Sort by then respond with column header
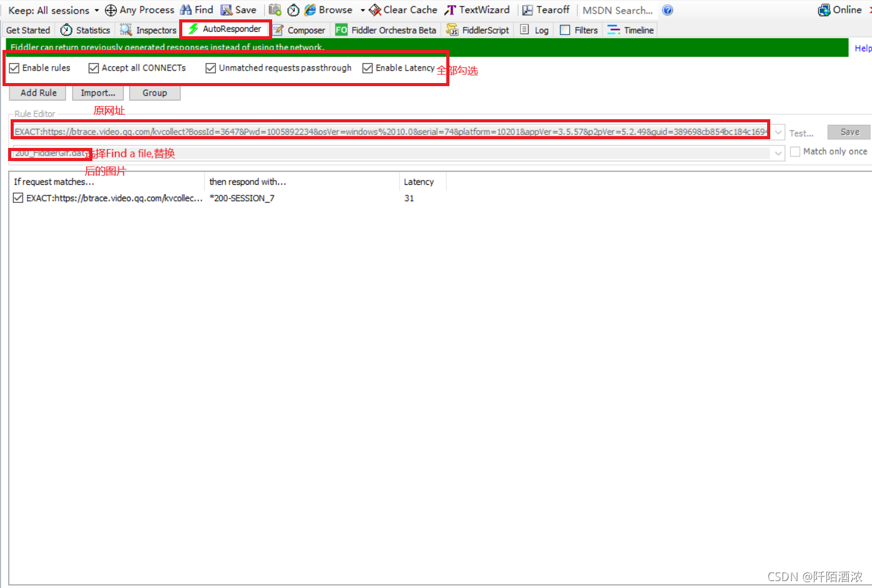 [x=302, y=182]
